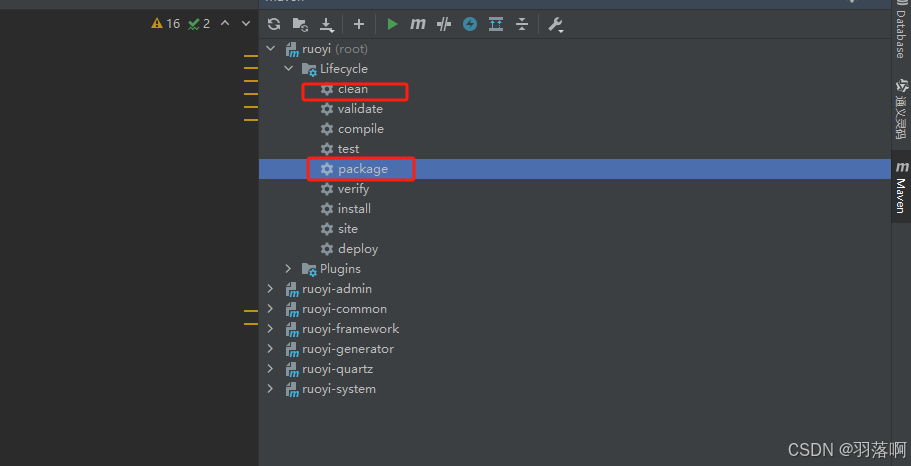Add a Maven project with plus icon
Viewport: 911px width, 466px height.
[359, 24]
